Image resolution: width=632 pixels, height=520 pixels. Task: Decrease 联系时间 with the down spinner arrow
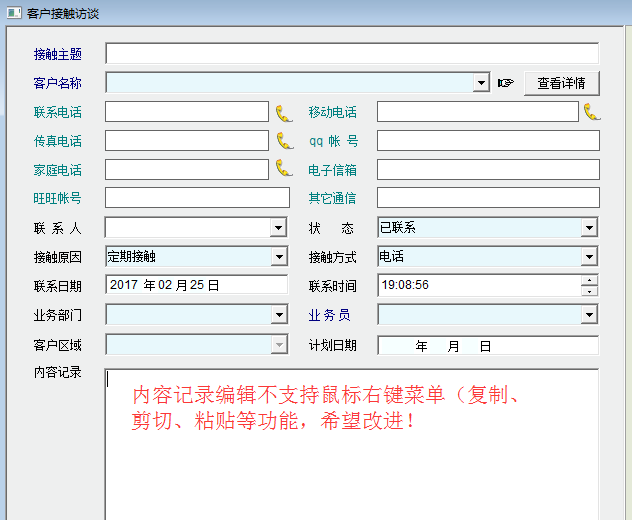pos(590,291)
